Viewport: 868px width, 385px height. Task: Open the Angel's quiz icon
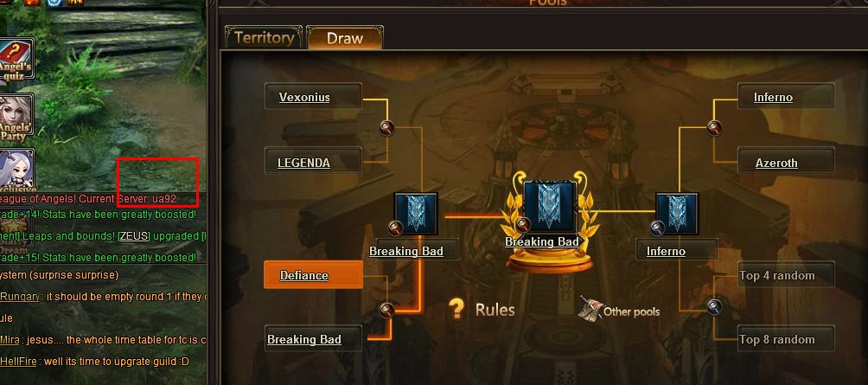(x=15, y=60)
